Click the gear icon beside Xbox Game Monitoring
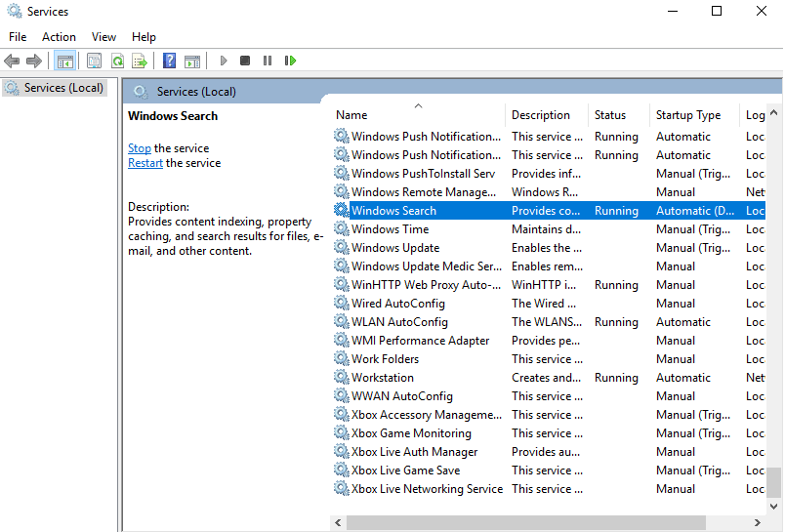 [x=342, y=432]
